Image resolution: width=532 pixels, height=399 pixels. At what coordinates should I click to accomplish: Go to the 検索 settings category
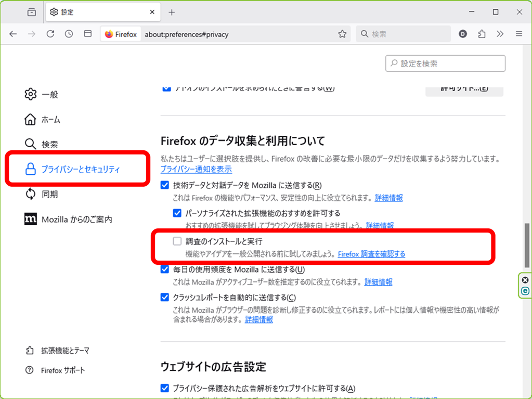pyautogui.click(x=42, y=144)
